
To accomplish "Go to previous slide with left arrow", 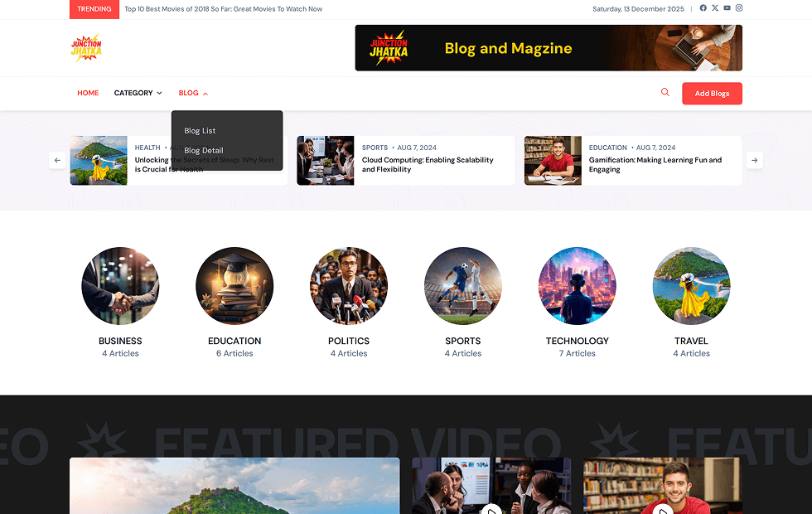I will [x=57, y=160].
